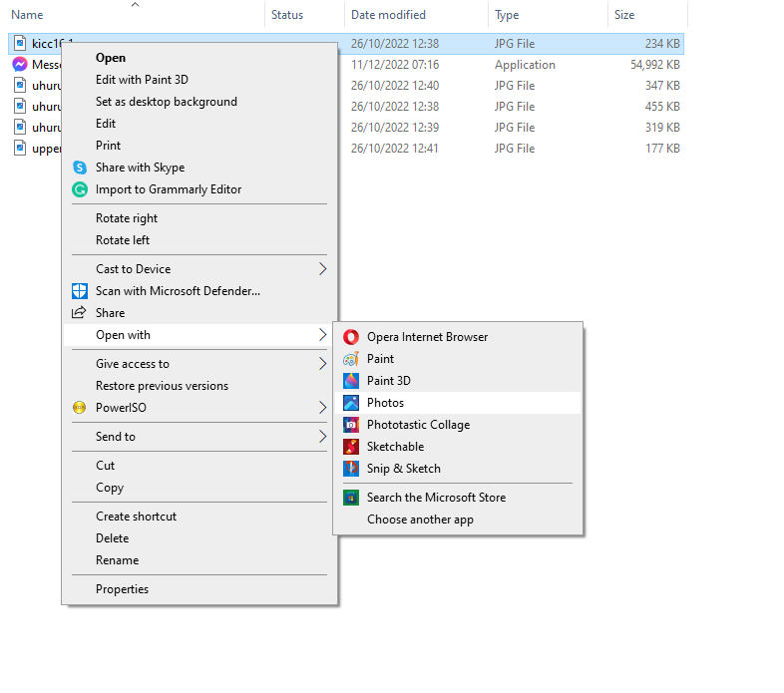784x693 pixels.
Task: Expand the Cast to Device submenu arrow
Action: point(322,269)
